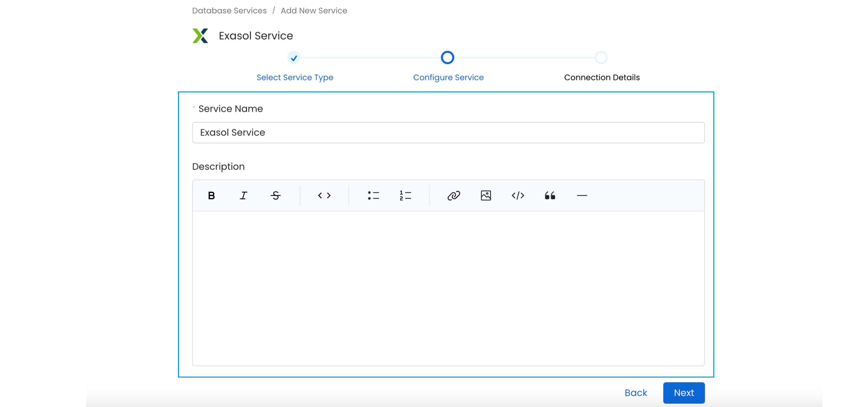The image size is (868, 407).
Task: Insert a horizontal divider line
Action: point(582,195)
